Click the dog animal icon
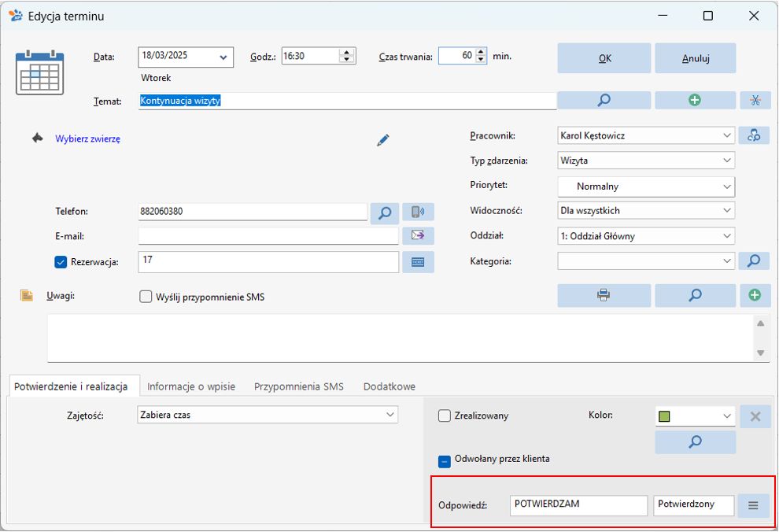This screenshot has width=779, height=532. 37,138
